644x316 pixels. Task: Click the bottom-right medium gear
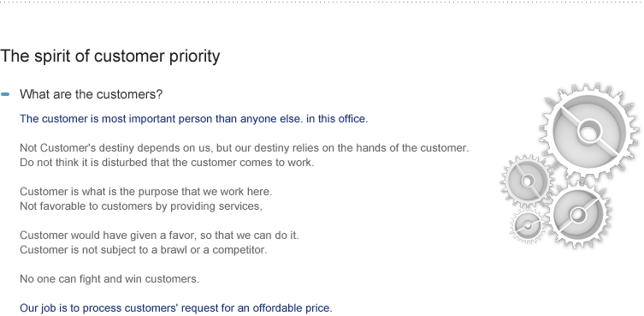coord(578,214)
